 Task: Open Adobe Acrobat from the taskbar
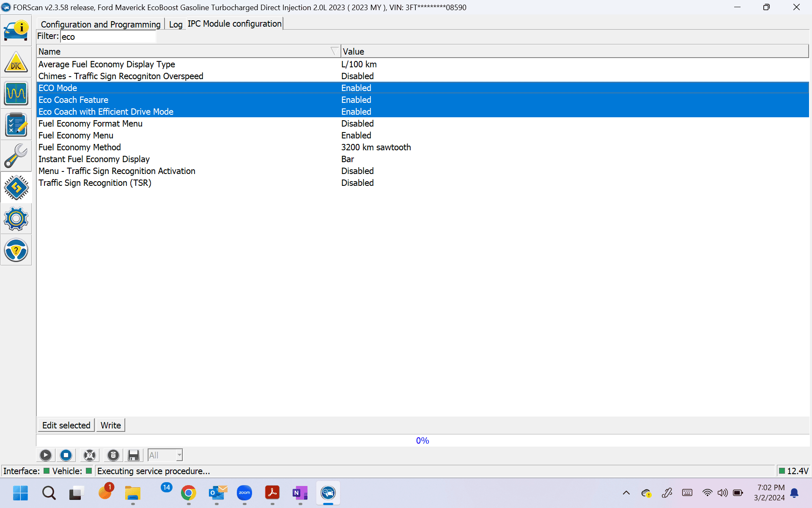[272, 493]
